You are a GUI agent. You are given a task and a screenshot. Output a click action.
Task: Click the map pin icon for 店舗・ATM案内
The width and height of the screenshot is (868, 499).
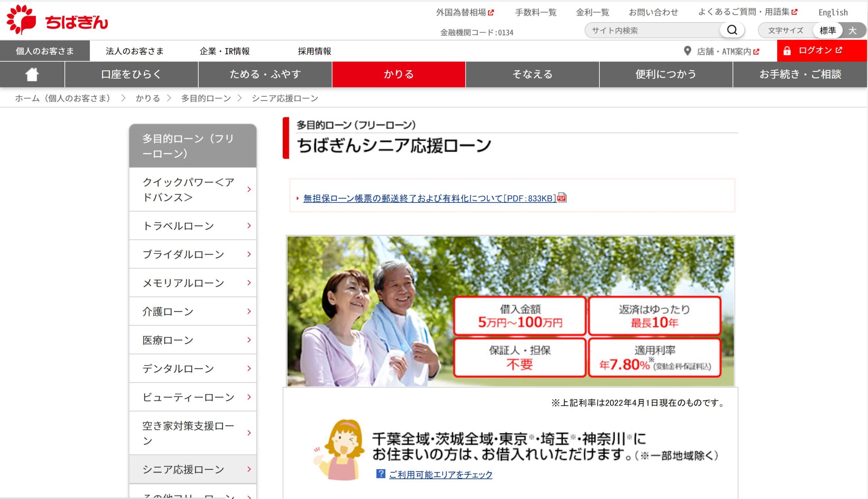687,51
